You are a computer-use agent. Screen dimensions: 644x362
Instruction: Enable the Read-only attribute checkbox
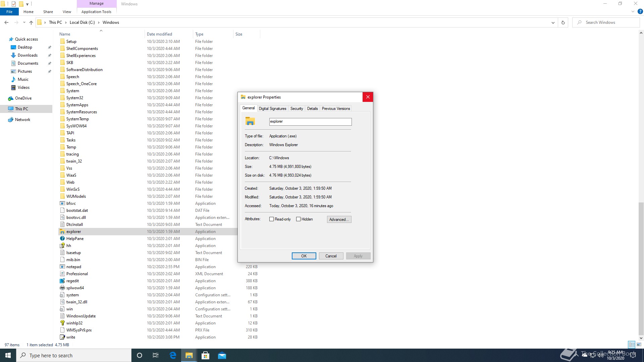(272, 219)
